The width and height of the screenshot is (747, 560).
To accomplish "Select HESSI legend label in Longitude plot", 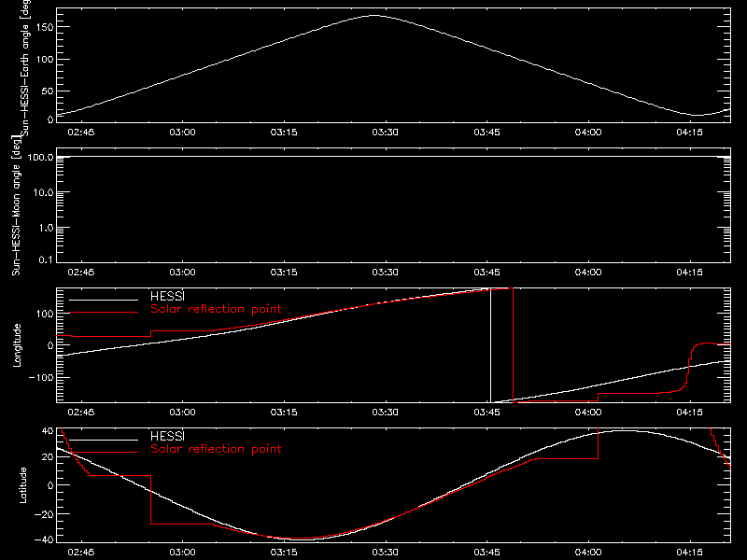I will coord(167,296).
